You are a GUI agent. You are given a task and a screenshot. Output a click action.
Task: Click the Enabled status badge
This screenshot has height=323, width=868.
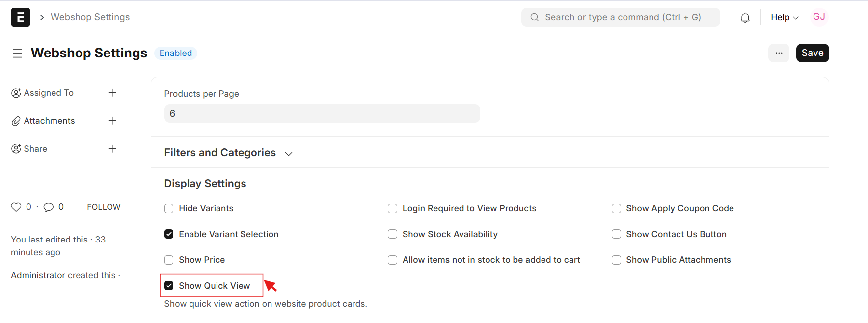tap(176, 53)
